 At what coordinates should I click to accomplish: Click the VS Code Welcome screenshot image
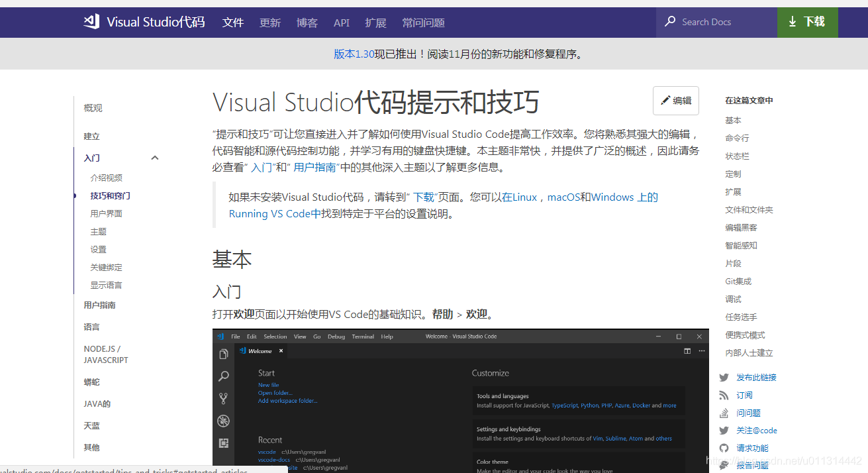(x=461, y=401)
